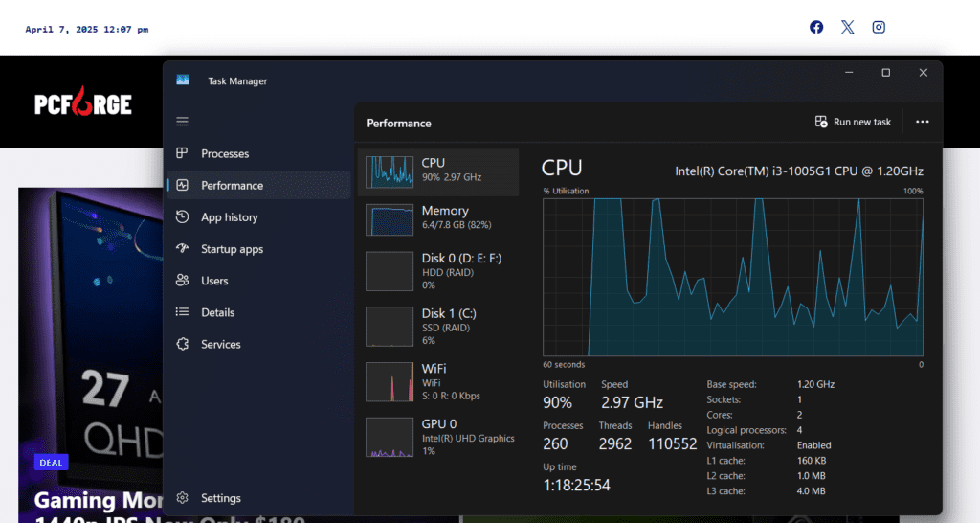
Task: Click the Performance sidebar label
Action: [x=232, y=185]
